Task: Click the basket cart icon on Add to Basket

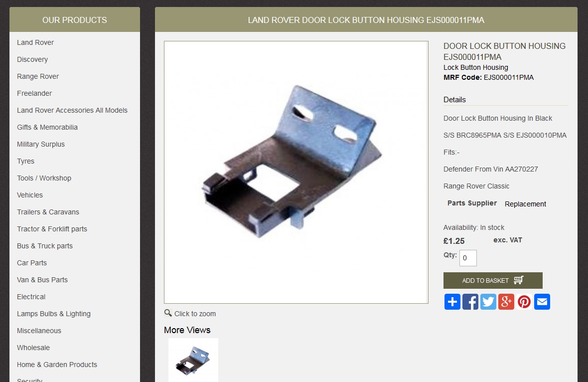Action: (x=519, y=280)
